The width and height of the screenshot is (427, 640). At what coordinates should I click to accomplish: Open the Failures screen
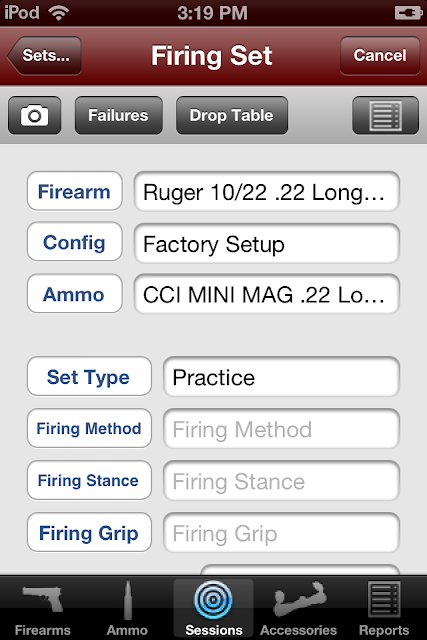119,116
